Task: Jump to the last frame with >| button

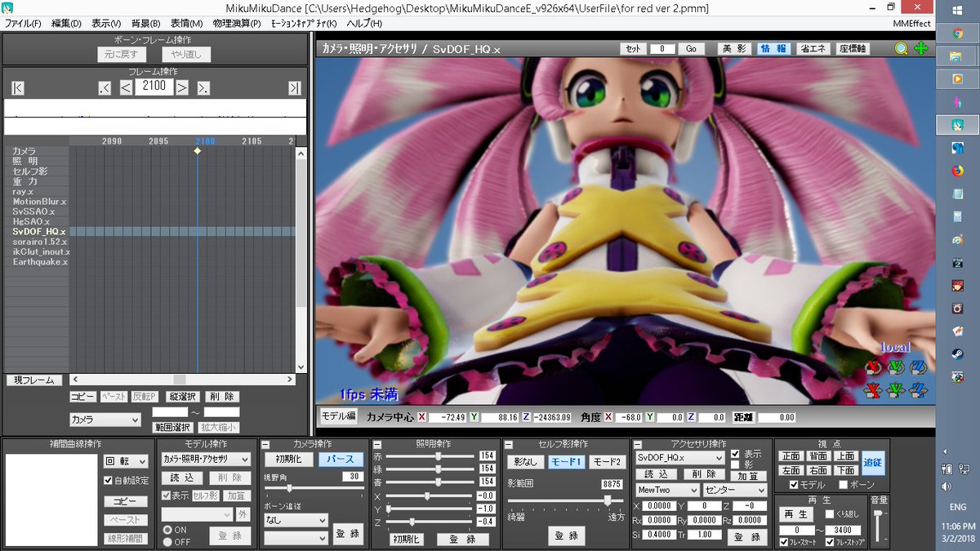Action: (x=294, y=88)
